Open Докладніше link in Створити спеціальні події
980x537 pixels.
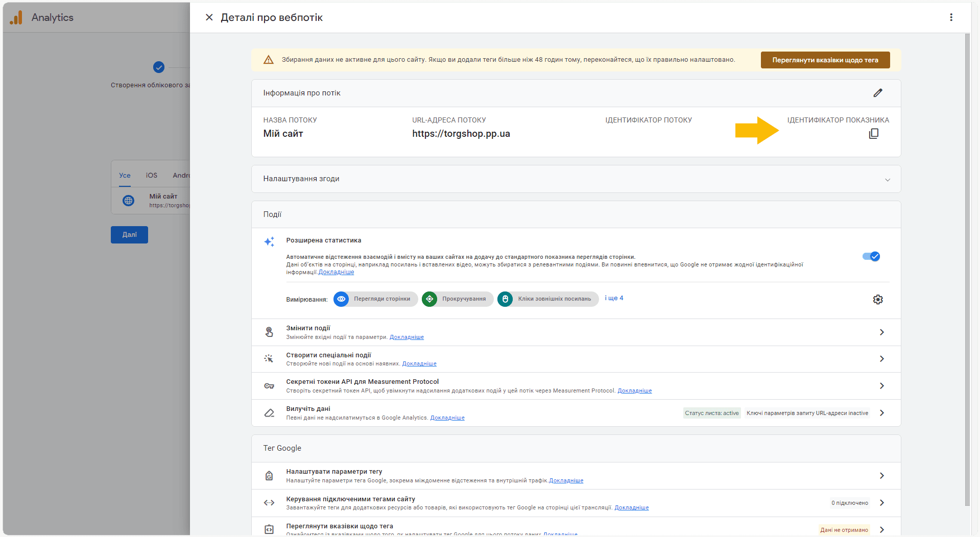pyautogui.click(x=419, y=363)
